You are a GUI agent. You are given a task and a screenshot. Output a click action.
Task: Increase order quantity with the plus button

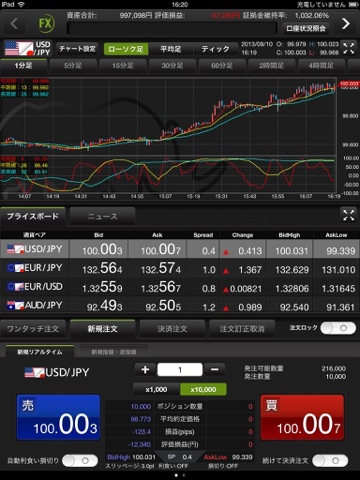point(145,370)
